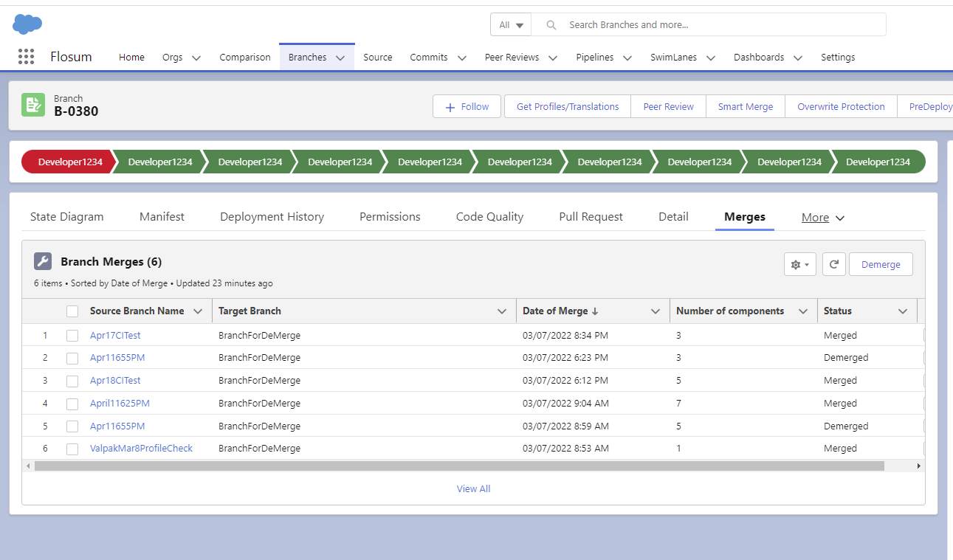Click the green Branch record icon
The height and width of the screenshot is (560, 953).
33,106
